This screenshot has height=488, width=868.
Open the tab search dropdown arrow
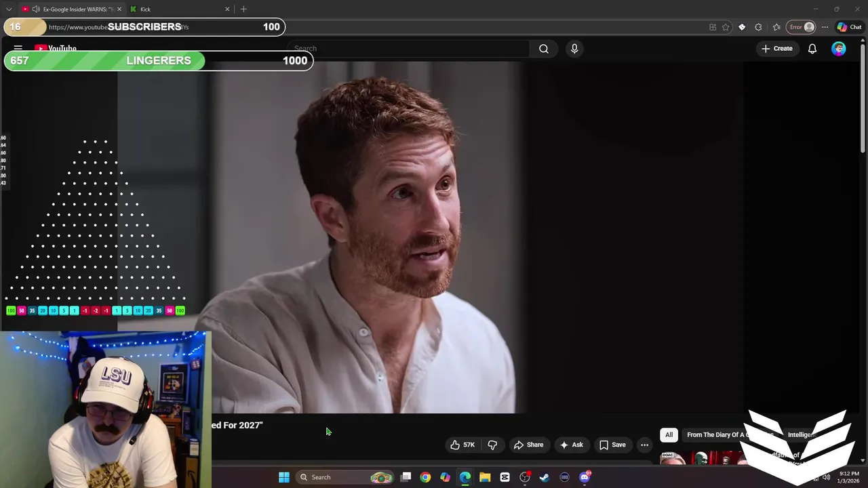click(x=9, y=9)
